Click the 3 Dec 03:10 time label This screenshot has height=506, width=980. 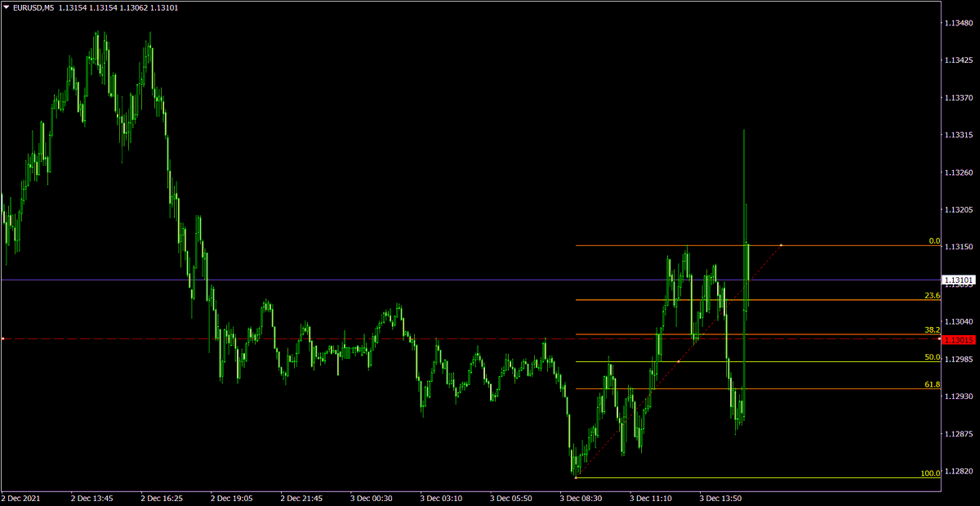pos(442,497)
